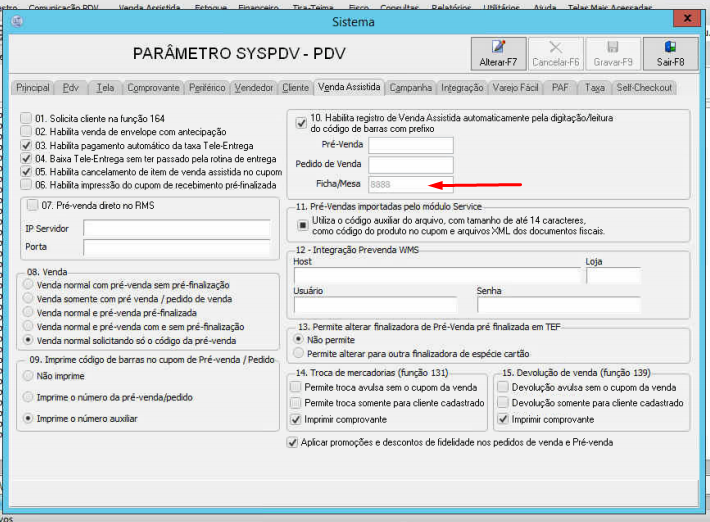Focus the Host field in WMS integration
The height and width of the screenshot is (522, 710).
[435, 276]
